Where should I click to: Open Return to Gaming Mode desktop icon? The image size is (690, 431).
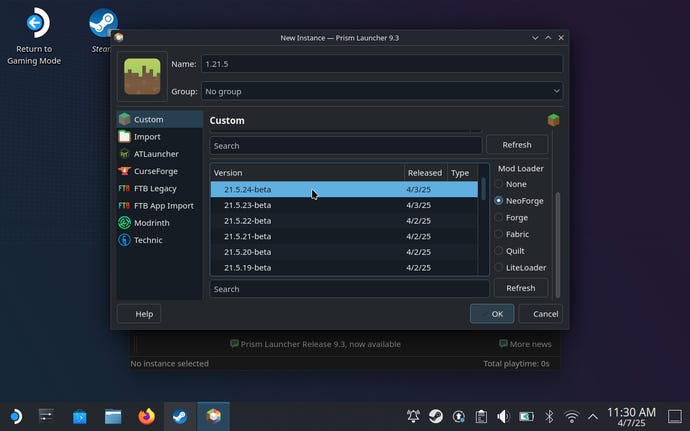(x=34, y=36)
